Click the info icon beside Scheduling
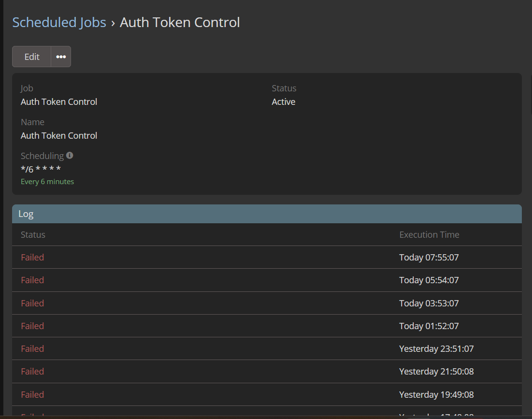Viewport: 532px width, 419px height. [x=70, y=156]
